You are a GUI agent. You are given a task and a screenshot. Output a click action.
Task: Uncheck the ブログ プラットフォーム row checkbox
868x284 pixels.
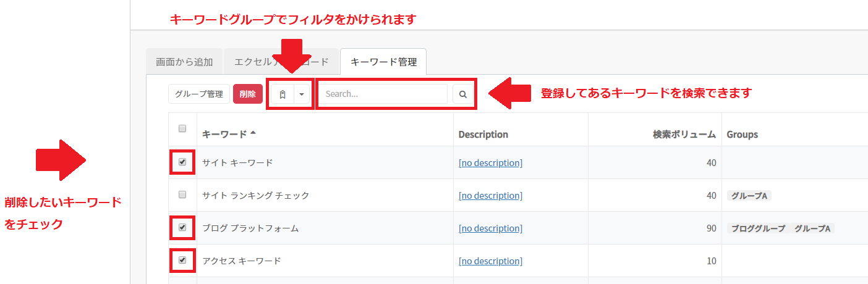coord(182,227)
